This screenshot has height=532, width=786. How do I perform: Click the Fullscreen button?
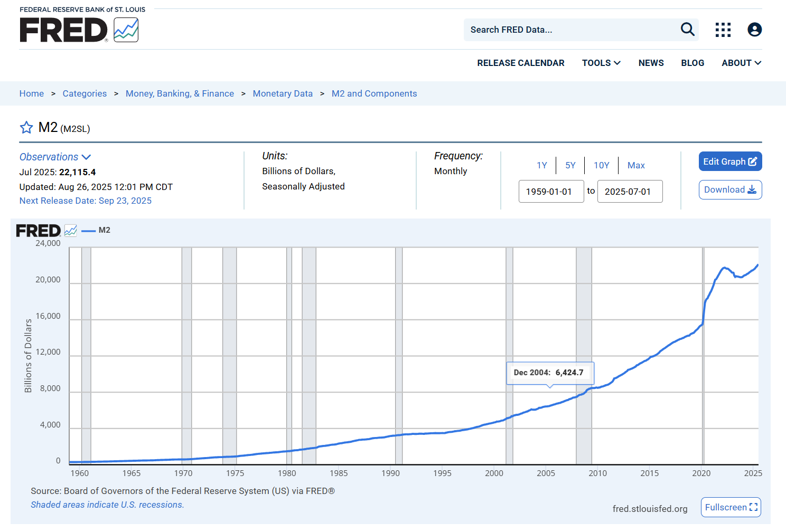click(x=731, y=507)
